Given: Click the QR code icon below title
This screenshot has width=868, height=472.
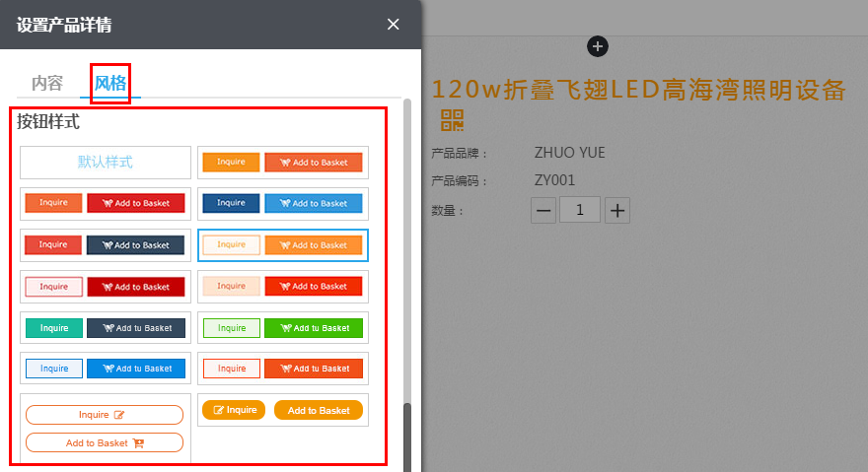Looking at the screenshot, I should pyautogui.click(x=452, y=120).
